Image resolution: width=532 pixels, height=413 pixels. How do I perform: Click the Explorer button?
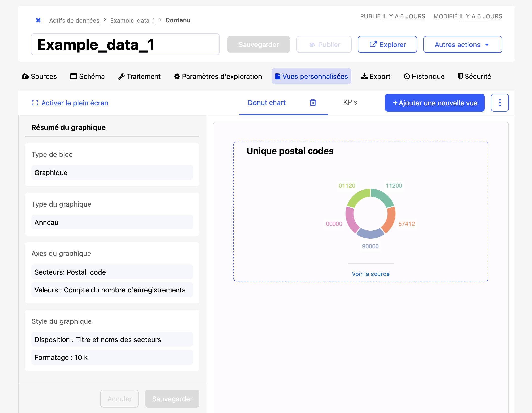(387, 45)
